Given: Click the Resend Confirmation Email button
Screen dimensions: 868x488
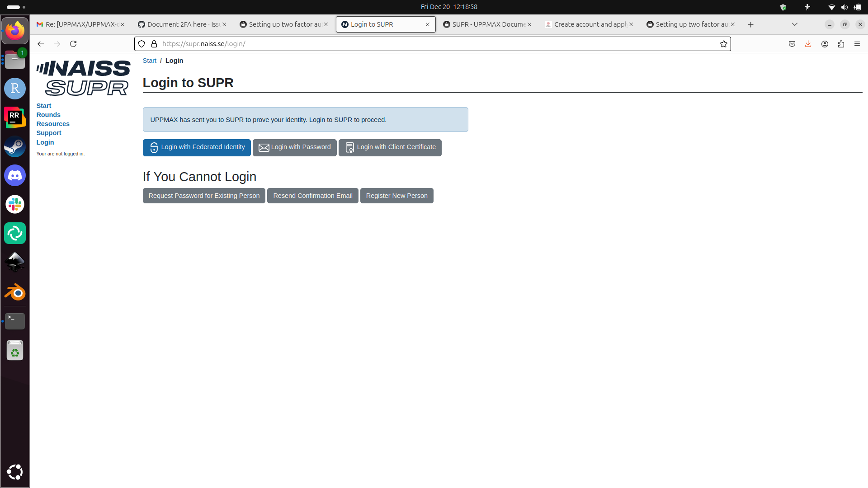Looking at the screenshot, I should coord(312,195).
